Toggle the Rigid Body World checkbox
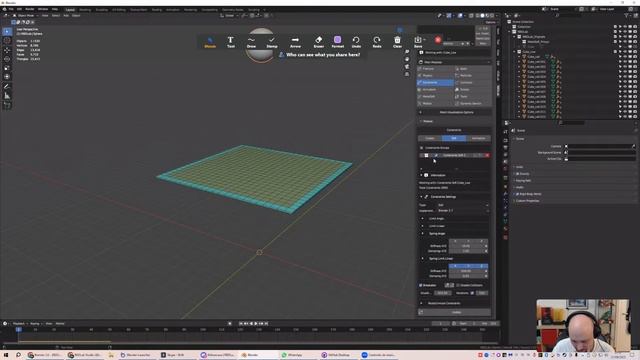The image size is (640, 360). [518, 194]
